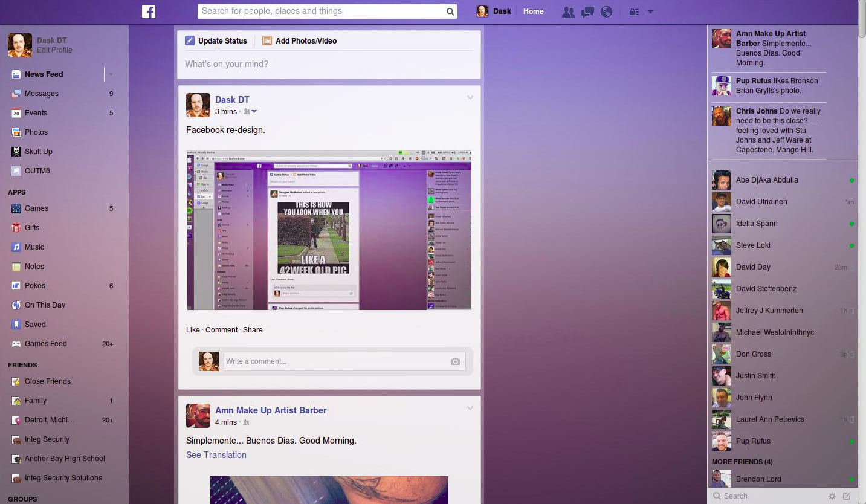Open the Skuft Up page icon
The height and width of the screenshot is (504, 866).
pyautogui.click(x=16, y=152)
